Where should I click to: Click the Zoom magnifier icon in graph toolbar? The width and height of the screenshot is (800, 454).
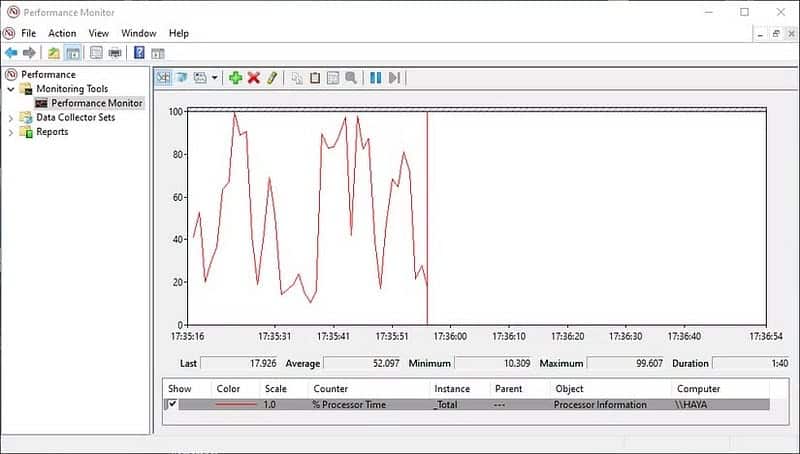pyautogui.click(x=351, y=77)
